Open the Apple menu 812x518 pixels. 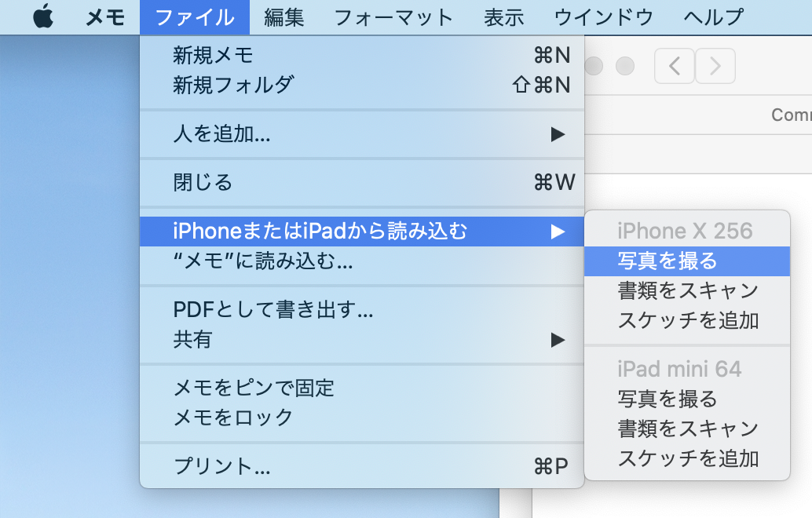click(x=43, y=17)
